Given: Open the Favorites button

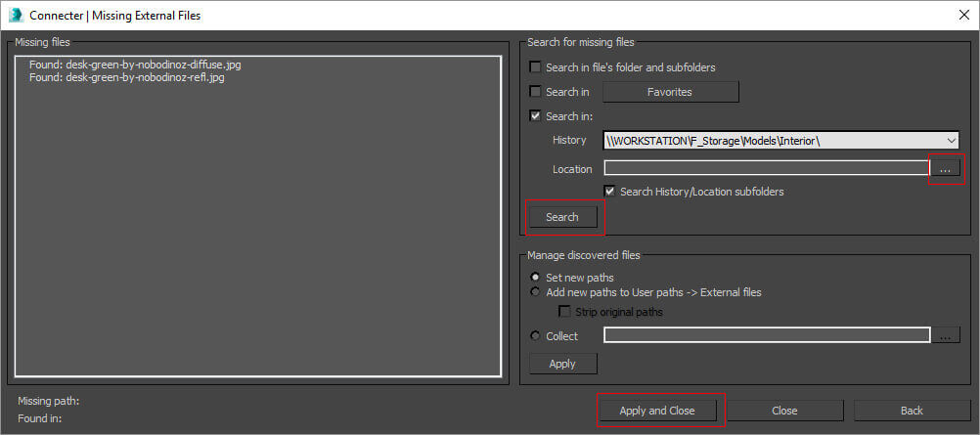Looking at the screenshot, I should 670,92.
